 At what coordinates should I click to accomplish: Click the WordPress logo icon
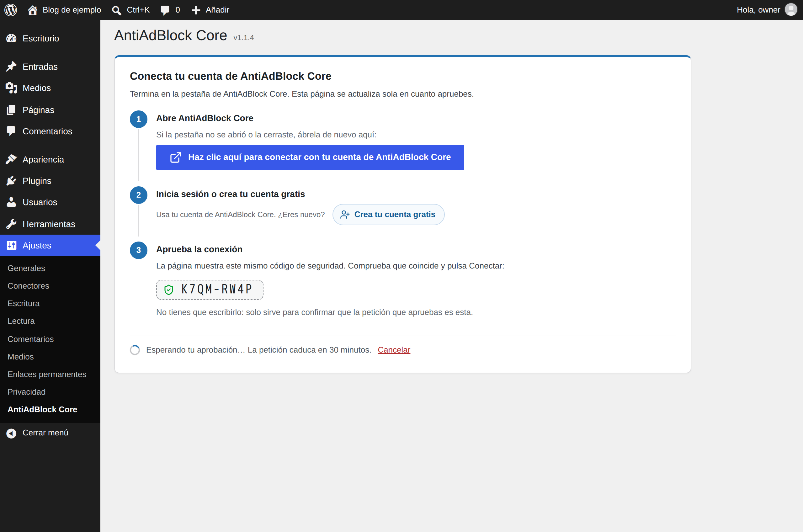pos(11,10)
